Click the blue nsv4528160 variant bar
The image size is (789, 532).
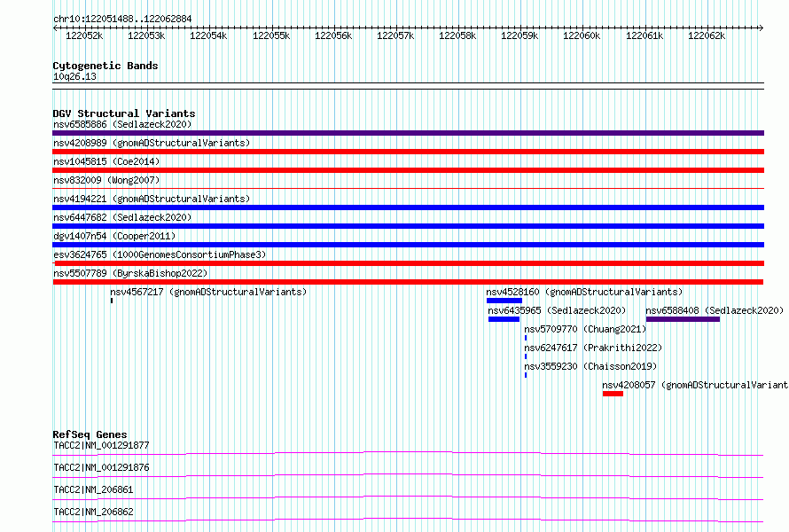[x=504, y=301]
